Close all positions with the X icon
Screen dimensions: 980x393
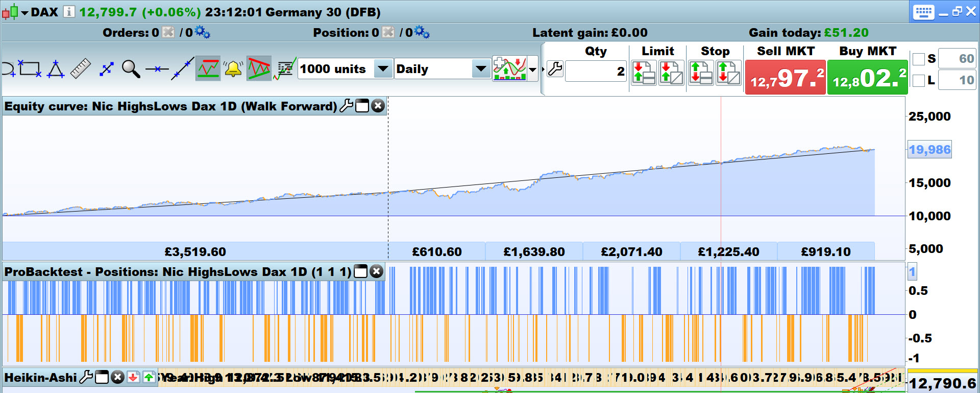click(x=388, y=32)
